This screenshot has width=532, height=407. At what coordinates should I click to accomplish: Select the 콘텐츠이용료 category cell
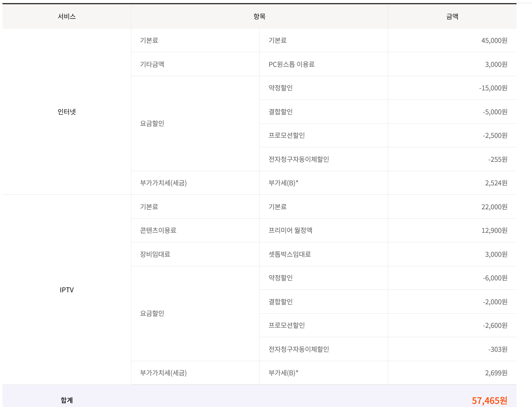tap(158, 230)
